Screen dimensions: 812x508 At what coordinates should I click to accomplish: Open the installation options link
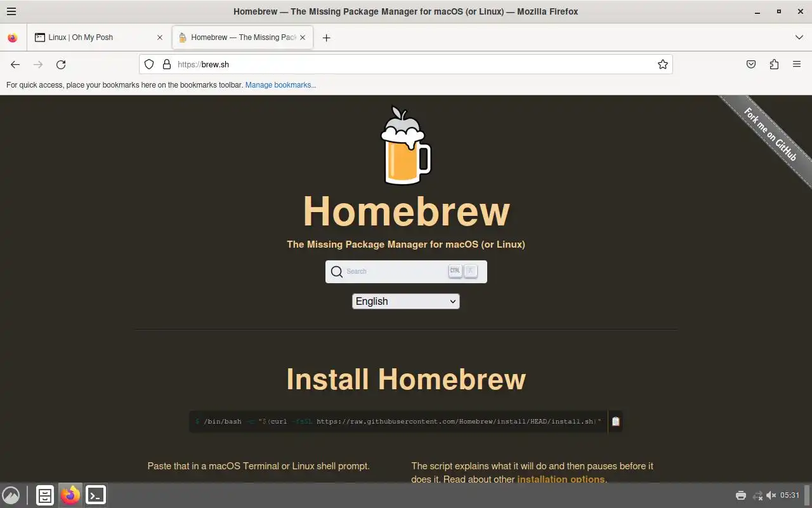[561, 479]
